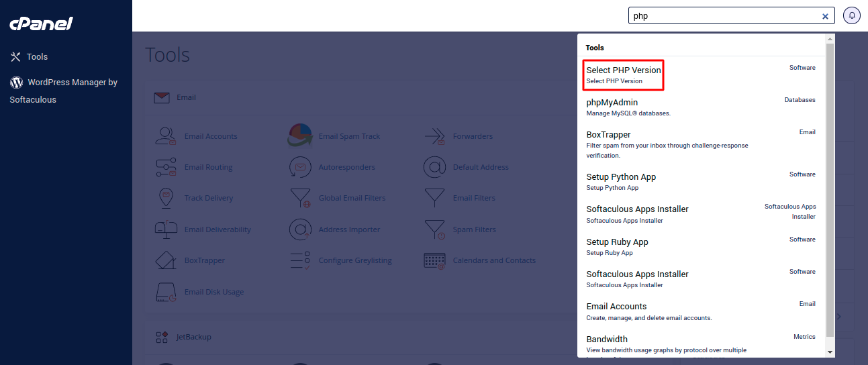Clear the search field with X
The width and height of the screenshot is (868, 365).
click(x=826, y=16)
